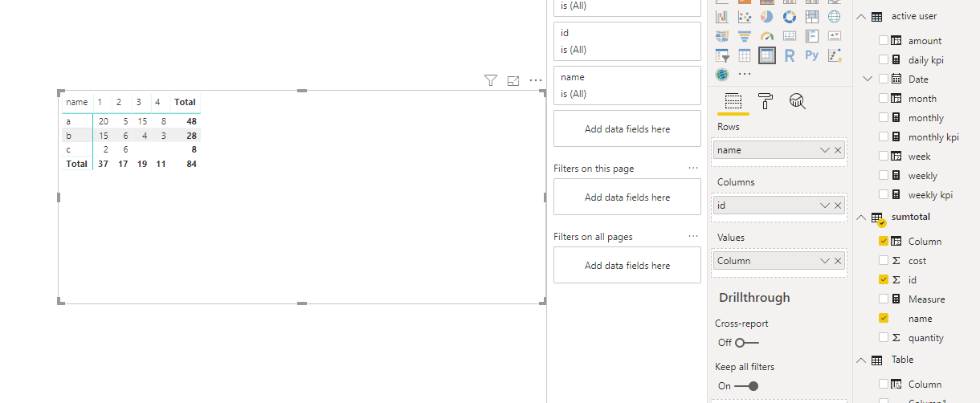Choose the multi-row card visualization
The height and width of the screenshot is (403, 980).
(x=812, y=35)
